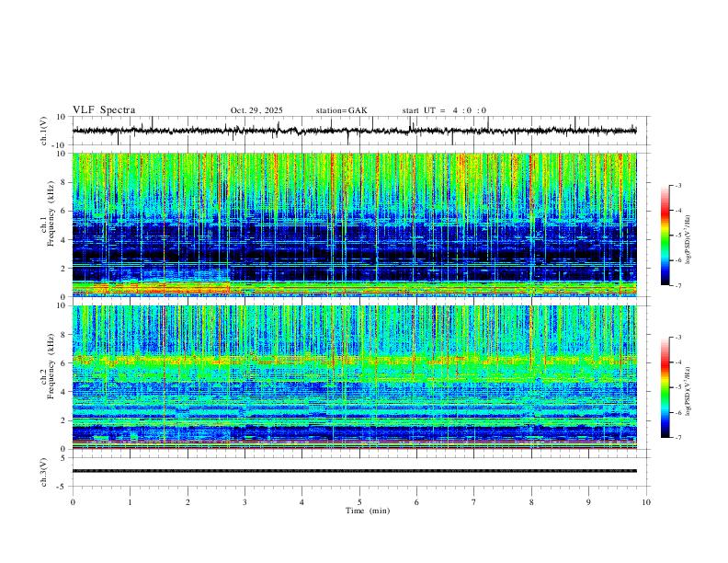Click the ch.1 colorbar tick "-7"
The image size is (728, 563).
677,285
